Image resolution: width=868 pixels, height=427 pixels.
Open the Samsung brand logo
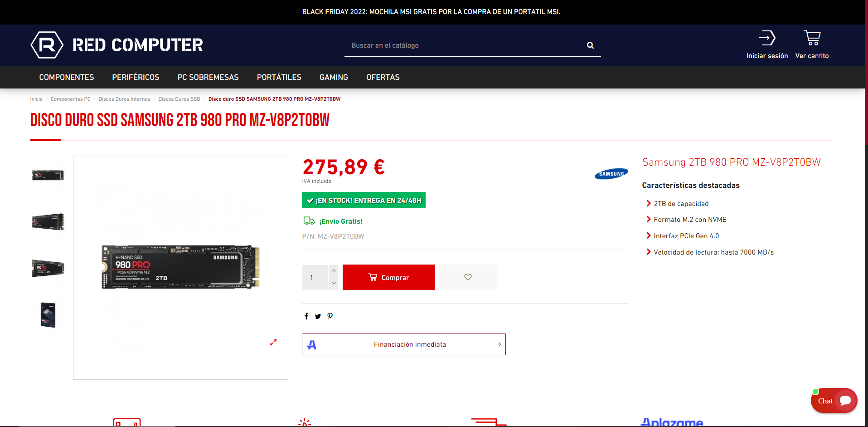(611, 174)
